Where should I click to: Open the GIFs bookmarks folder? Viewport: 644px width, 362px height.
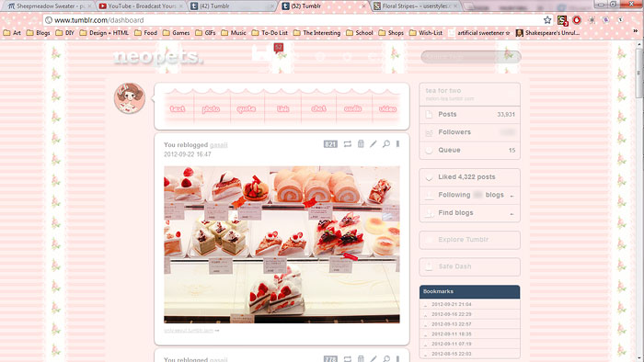click(x=205, y=33)
